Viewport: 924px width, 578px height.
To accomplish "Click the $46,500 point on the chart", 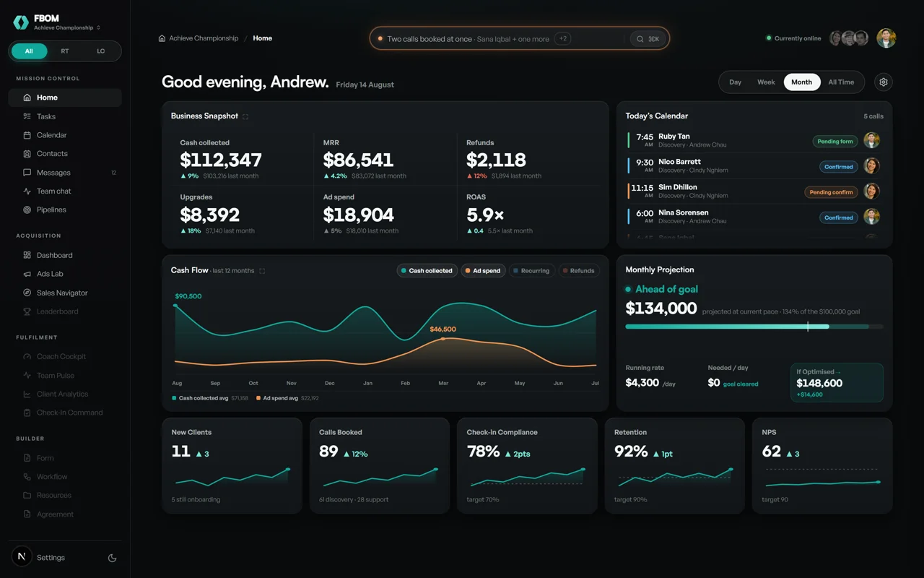I will (443, 337).
